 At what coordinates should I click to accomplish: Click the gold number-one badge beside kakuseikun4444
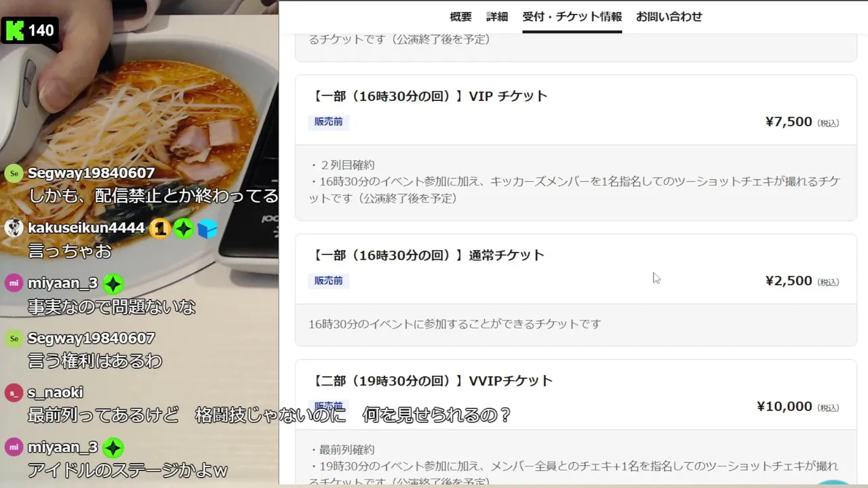pyautogui.click(x=159, y=229)
